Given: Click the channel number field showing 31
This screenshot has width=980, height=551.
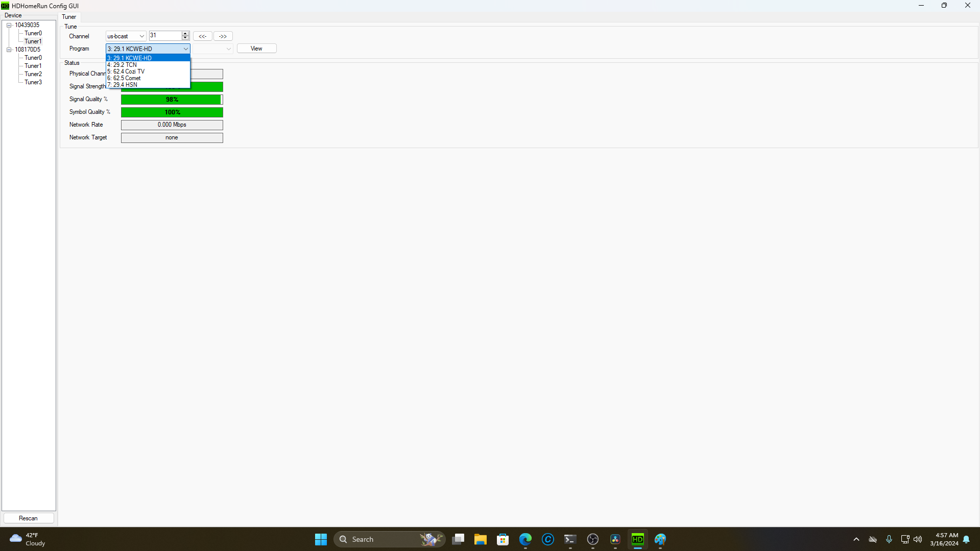Looking at the screenshot, I should (165, 36).
